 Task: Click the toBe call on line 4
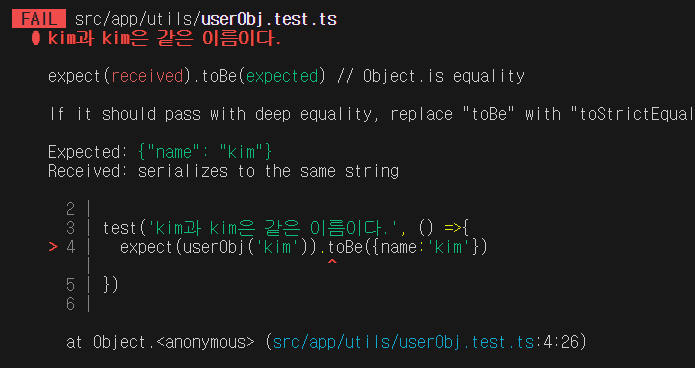pyautogui.click(x=345, y=247)
